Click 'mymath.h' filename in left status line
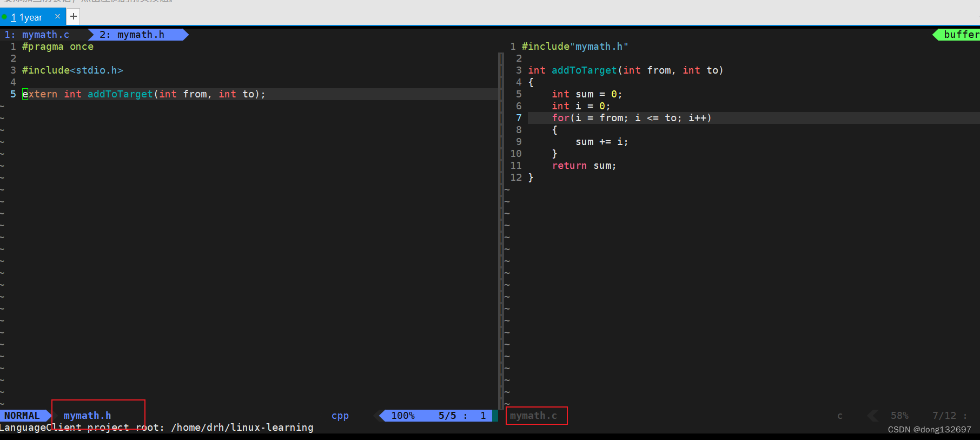 [87, 416]
